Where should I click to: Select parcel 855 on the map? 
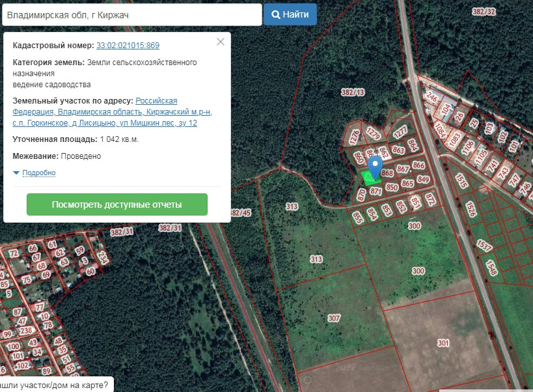point(357,217)
